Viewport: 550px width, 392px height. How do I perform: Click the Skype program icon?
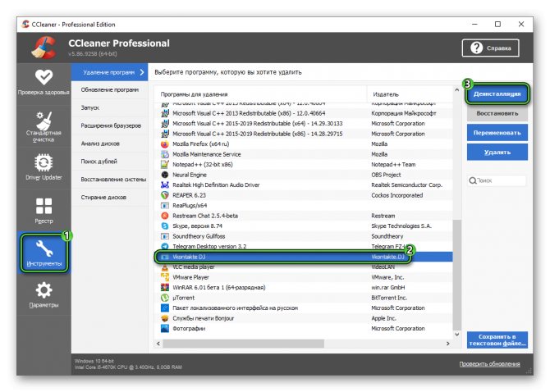164,226
